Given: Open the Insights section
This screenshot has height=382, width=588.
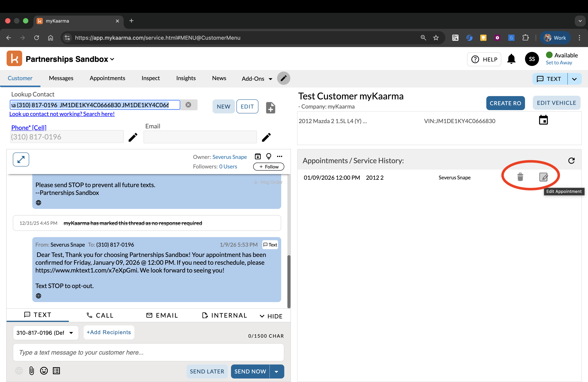Looking at the screenshot, I should click(186, 78).
